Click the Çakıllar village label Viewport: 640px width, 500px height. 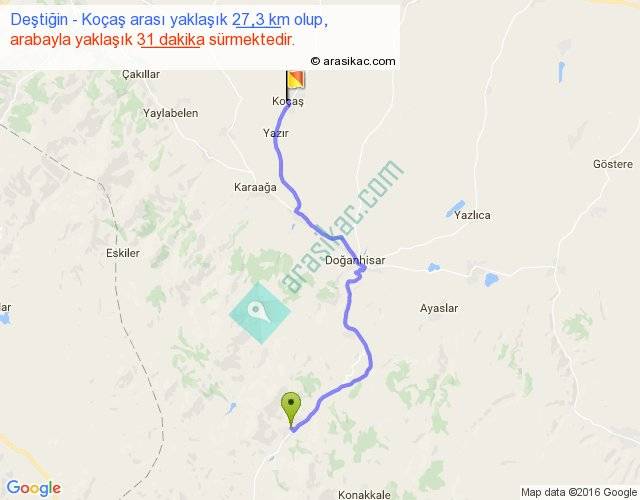pyautogui.click(x=141, y=74)
